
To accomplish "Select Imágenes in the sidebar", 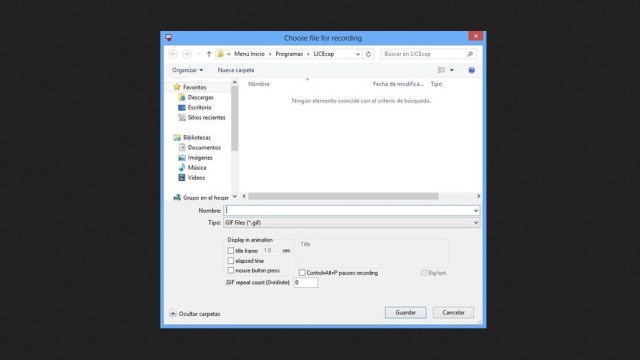I will click(x=200, y=158).
